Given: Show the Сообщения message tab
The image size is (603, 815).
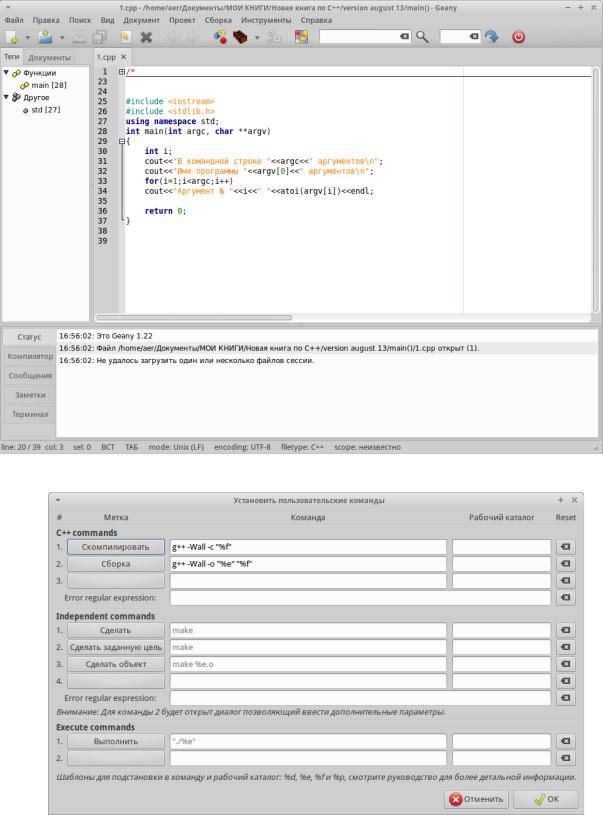Looking at the screenshot, I should pos(30,376).
